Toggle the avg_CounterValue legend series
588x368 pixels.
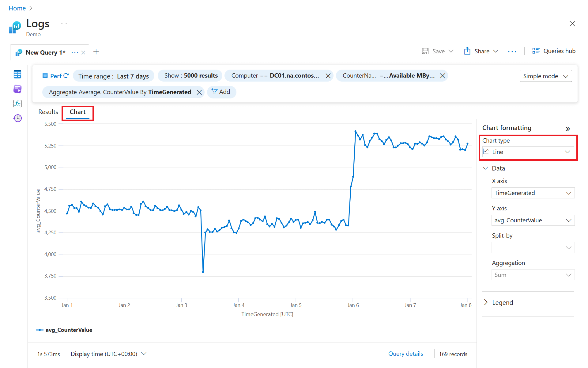64,330
